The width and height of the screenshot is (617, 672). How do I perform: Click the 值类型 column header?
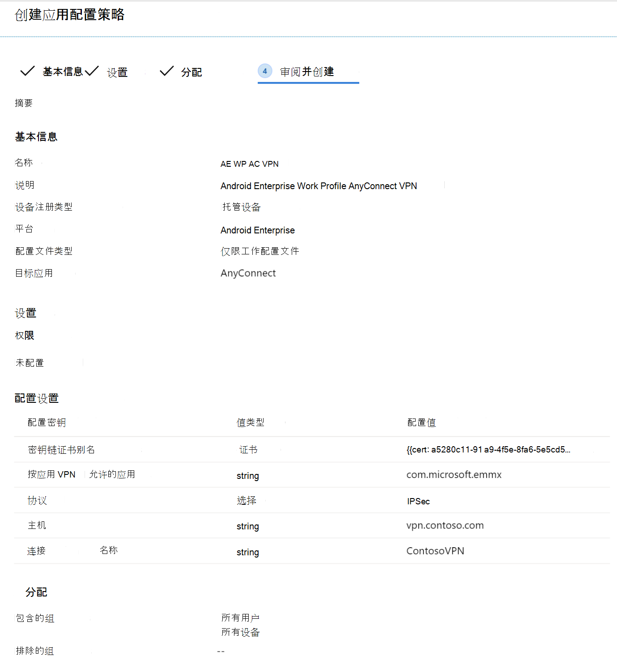pos(251,423)
